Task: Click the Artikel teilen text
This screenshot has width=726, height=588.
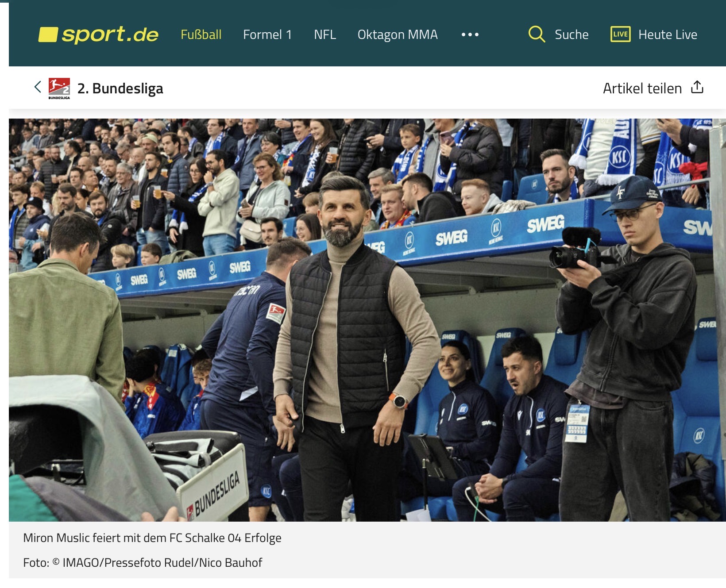Action: click(642, 88)
